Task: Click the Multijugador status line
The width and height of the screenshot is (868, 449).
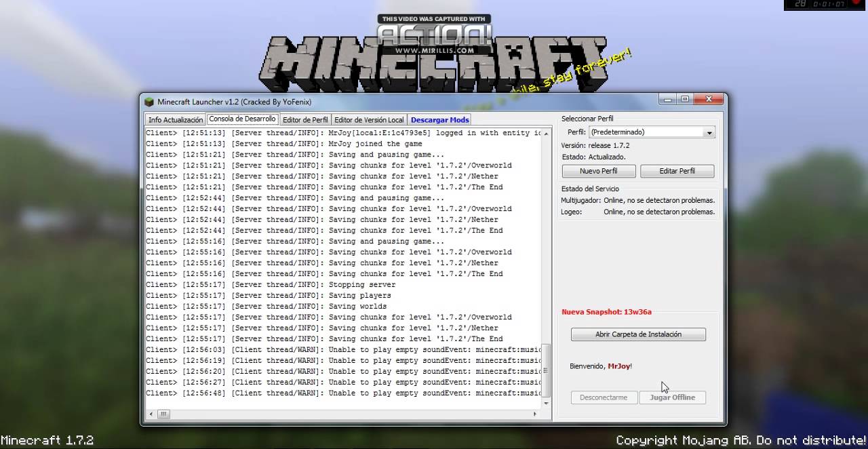Action: pos(637,201)
